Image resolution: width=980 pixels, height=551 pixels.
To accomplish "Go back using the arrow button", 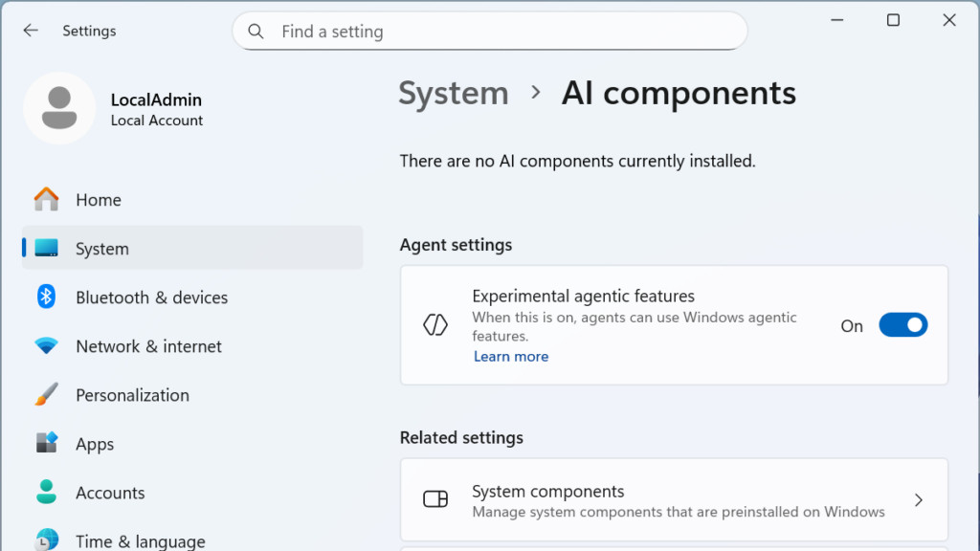I will pos(30,30).
